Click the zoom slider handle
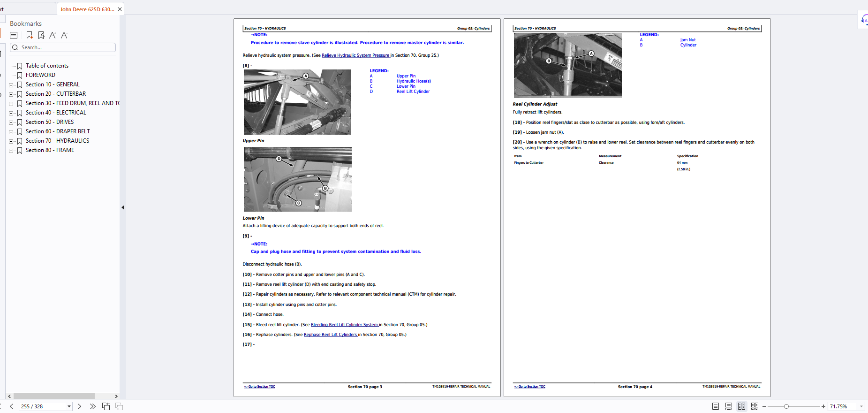This screenshot has width=868, height=413. tap(786, 406)
